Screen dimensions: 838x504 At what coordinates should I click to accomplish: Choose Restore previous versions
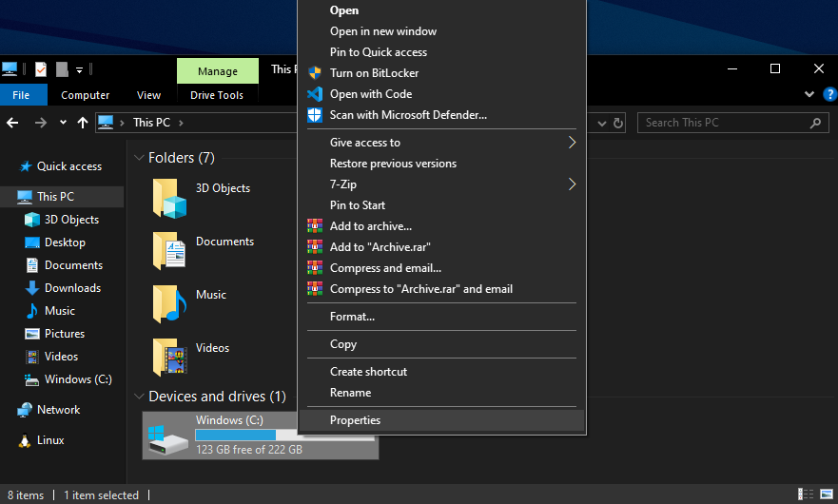(441, 164)
